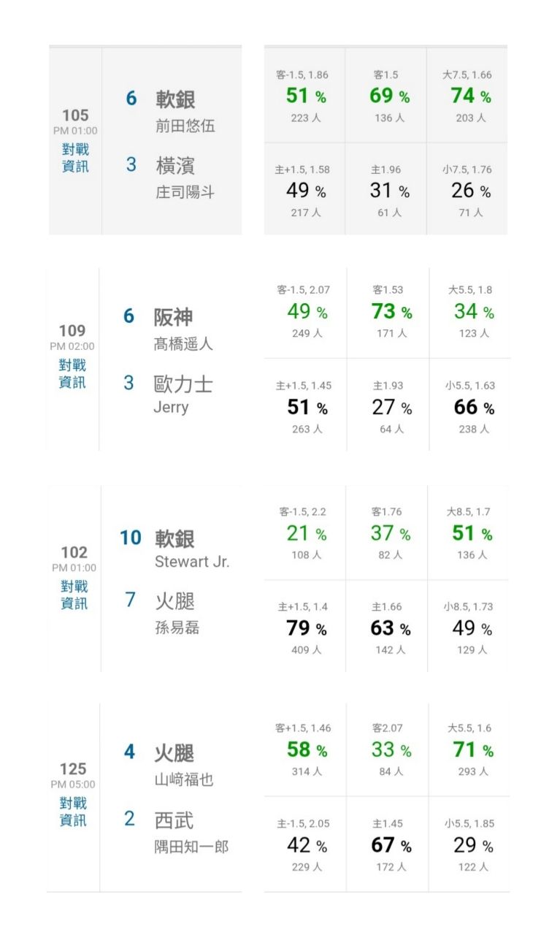Choose 大8.5, 1.7 over option

pyautogui.click(x=469, y=533)
